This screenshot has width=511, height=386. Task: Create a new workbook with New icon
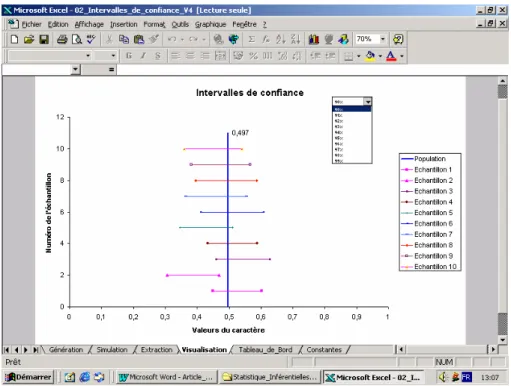pos(14,39)
